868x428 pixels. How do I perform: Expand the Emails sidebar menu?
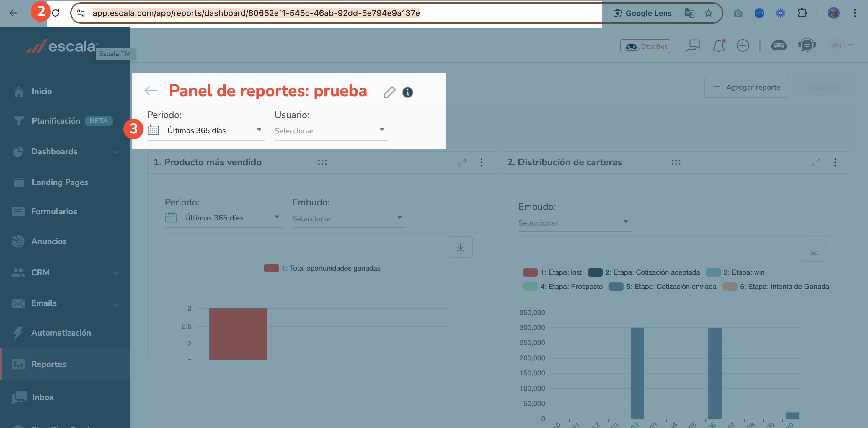click(65, 303)
